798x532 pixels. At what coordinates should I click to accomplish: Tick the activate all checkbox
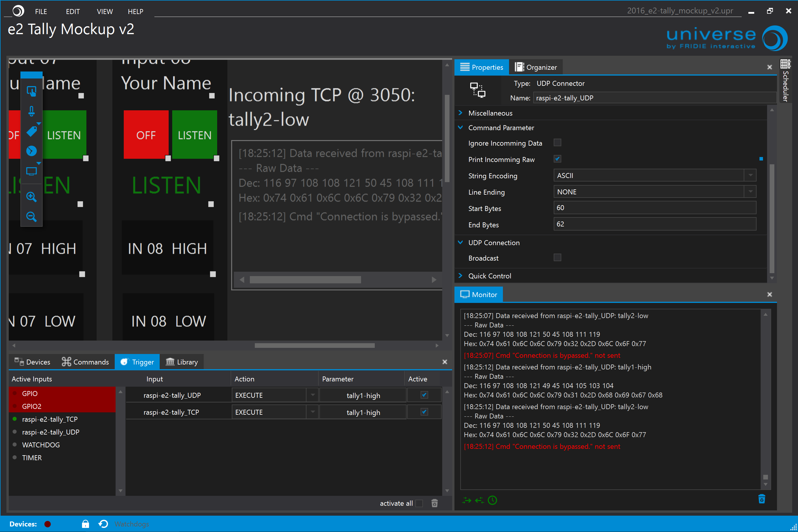pyautogui.click(x=419, y=503)
